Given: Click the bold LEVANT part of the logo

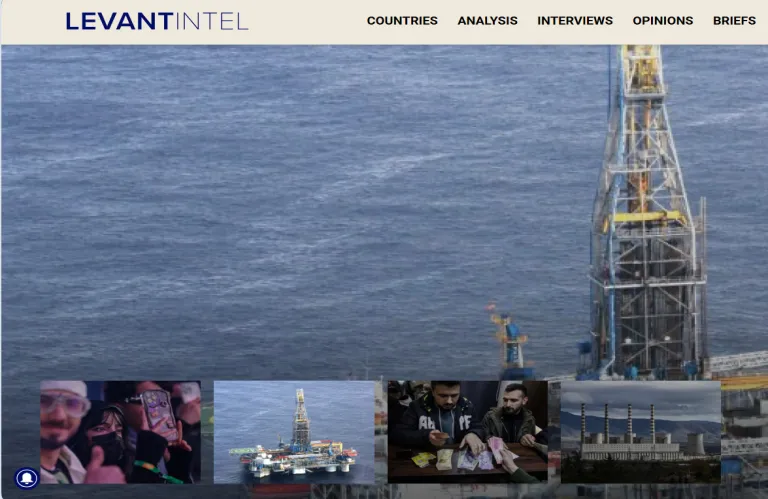Looking at the screenshot, I should [119, 21].
